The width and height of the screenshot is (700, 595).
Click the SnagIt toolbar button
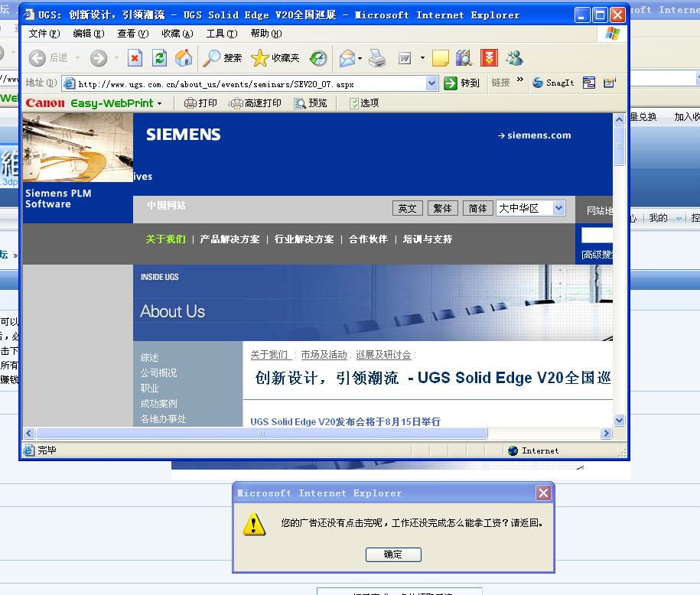553,83
